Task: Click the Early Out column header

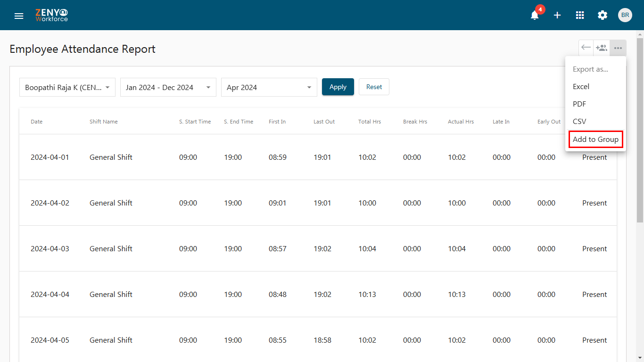Action: [549, 122]
